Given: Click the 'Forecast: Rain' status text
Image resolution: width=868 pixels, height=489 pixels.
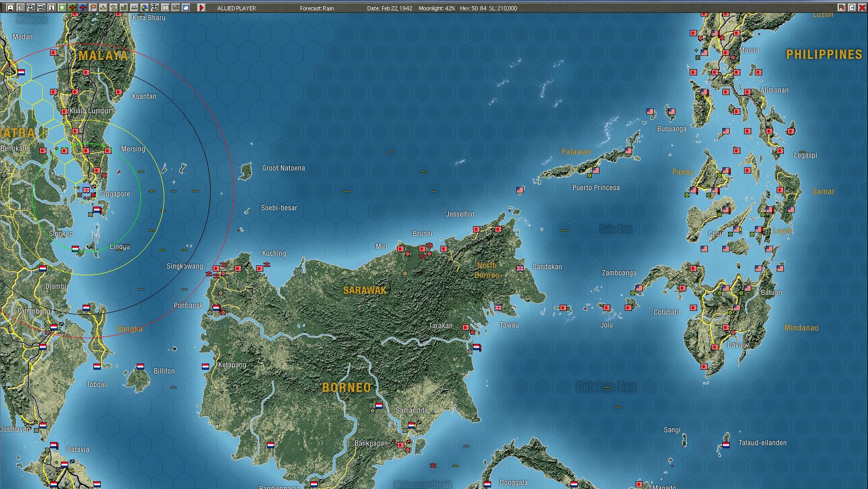Looking at the screenshot, I should pyautogui.click(x=317, y=8).
